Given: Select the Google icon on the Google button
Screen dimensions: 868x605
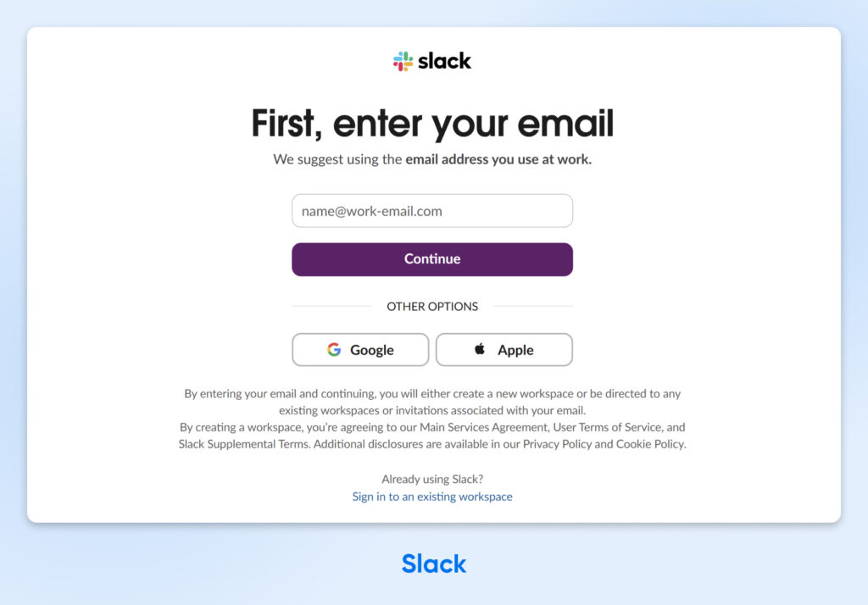Looking at the screenshot, I should [334, 349].
